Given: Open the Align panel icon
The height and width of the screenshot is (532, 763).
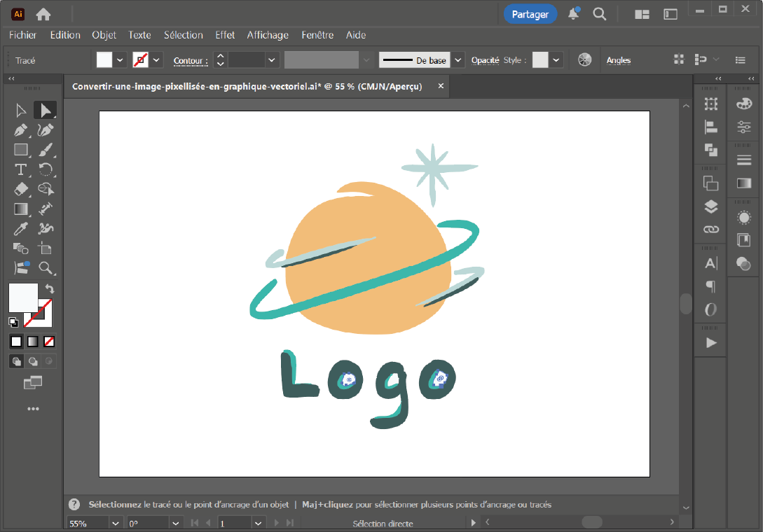Looking at the screenshot, I should [x=711, y=127].
